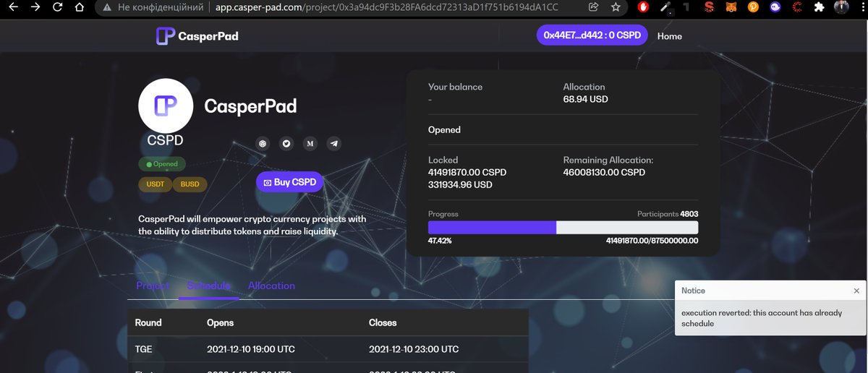This screenshot has height=373, width=868.
Task: Click the Buy CSPD button
Action: (x=289, y=182)
